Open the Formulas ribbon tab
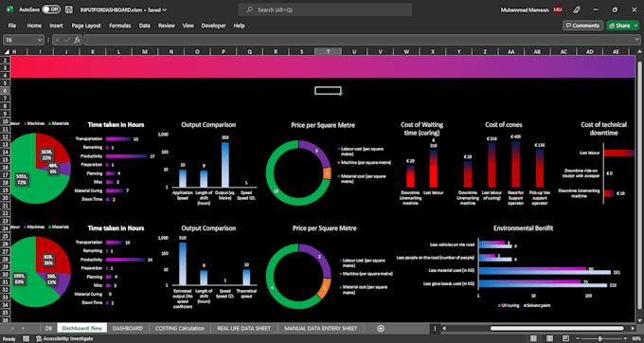 pyautogui.click(x=119, y=26)
